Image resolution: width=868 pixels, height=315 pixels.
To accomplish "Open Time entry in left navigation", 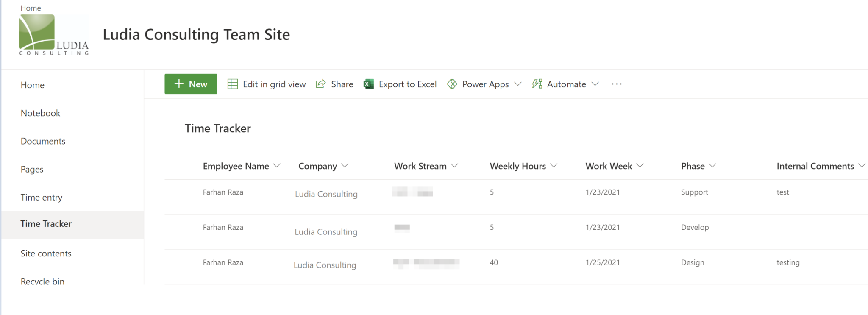I will pos(42,197).
